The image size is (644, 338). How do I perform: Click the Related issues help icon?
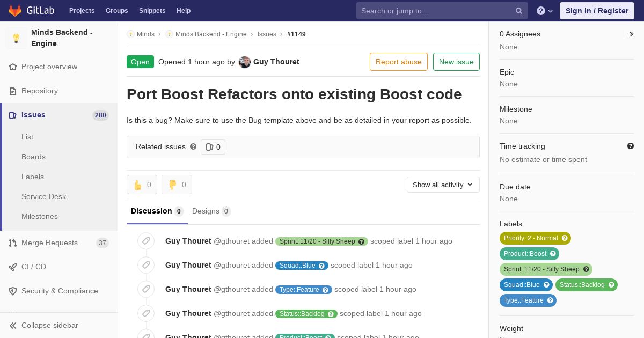pos(193,146)
